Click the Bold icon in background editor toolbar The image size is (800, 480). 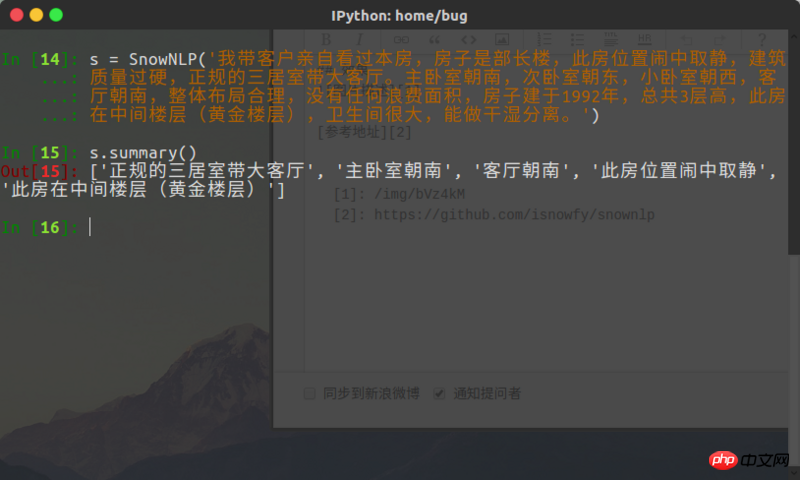326,39
